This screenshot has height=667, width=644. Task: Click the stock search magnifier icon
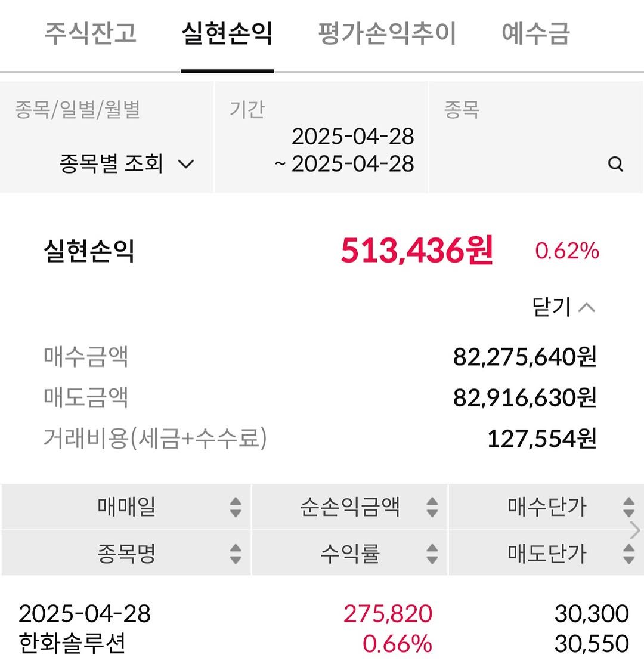tap(615, 163)
